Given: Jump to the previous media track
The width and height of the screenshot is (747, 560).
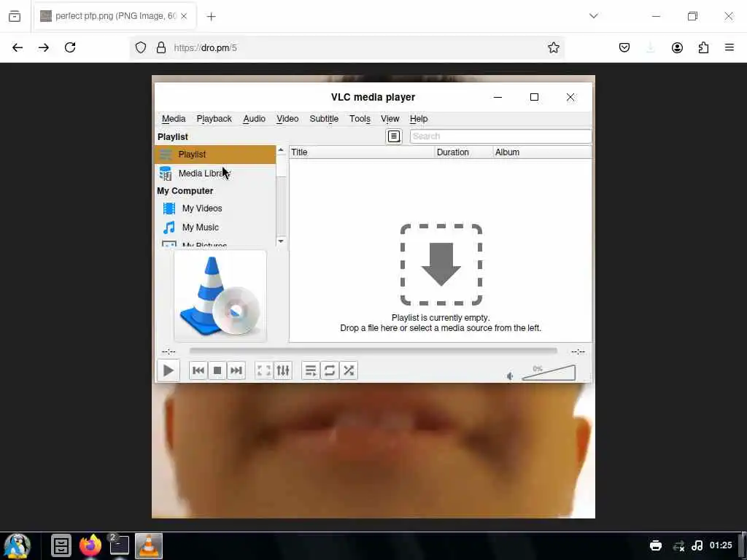Looking at the screenshot, I should coord(198,370).
